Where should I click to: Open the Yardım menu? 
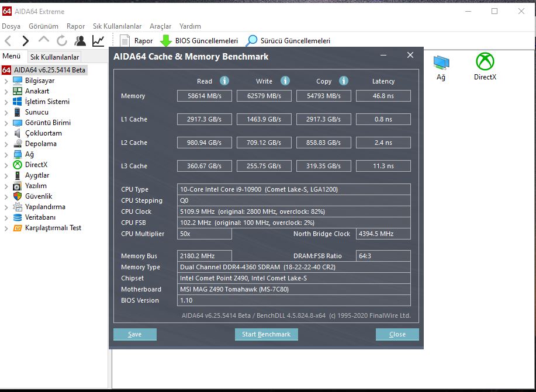[x=190, y=26]
